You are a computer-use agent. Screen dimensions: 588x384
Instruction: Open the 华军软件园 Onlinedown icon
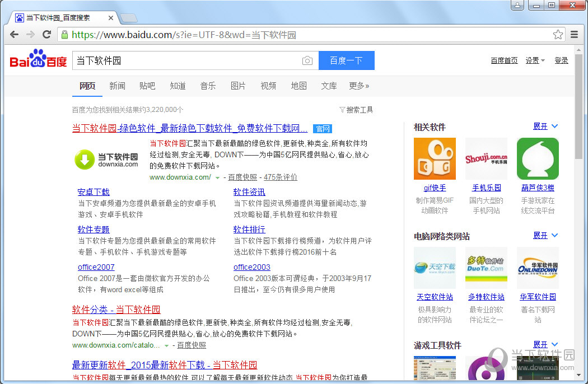(x=538, y=268)
